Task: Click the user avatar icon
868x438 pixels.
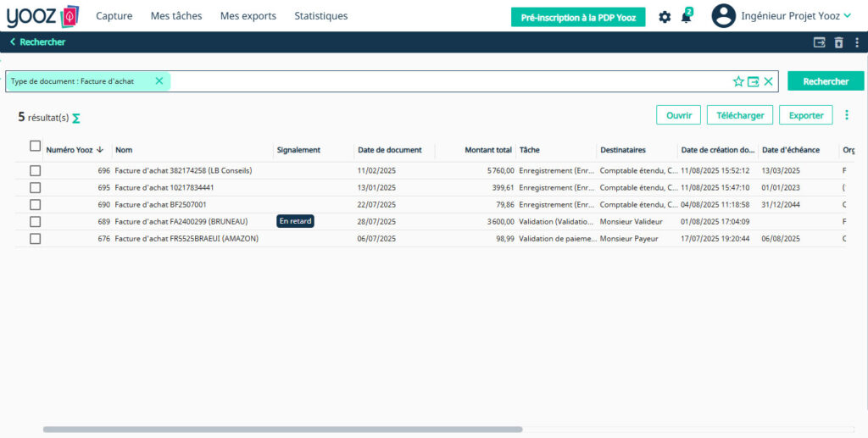Action: [x=724, y=16]
